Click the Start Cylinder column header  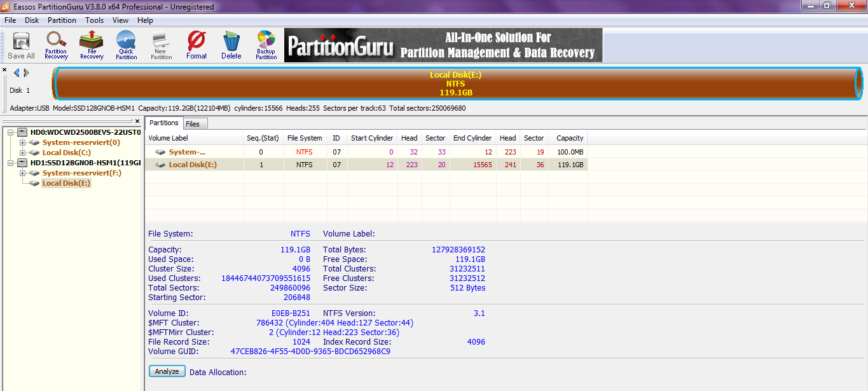tap(373, 138)
